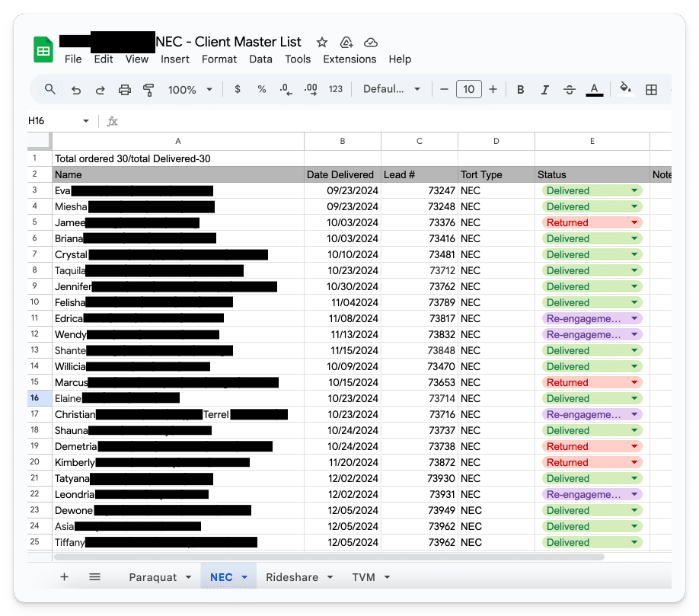Add a new sheet with plus button
This screenshot has width=699, height=616.
pos(64,577)
